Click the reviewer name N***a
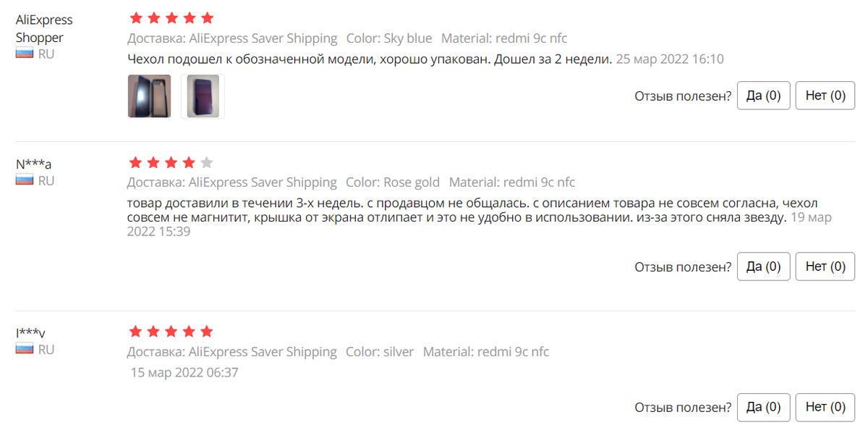The height and width of the screenshot is (446, 868). pos(33,164)
